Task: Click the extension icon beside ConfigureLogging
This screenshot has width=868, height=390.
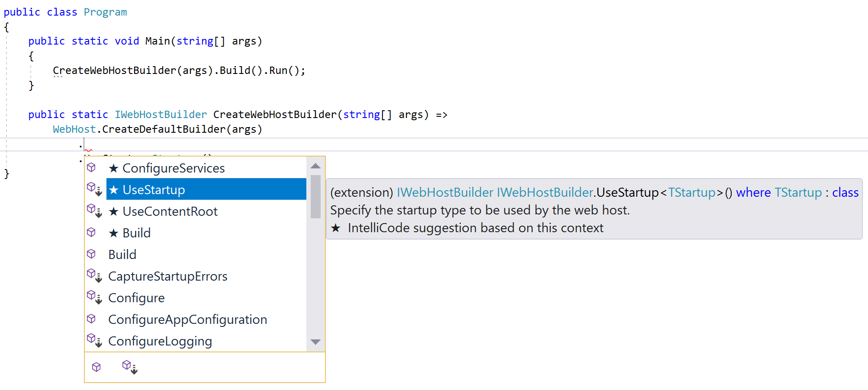Action: click(x=94, y=340)
